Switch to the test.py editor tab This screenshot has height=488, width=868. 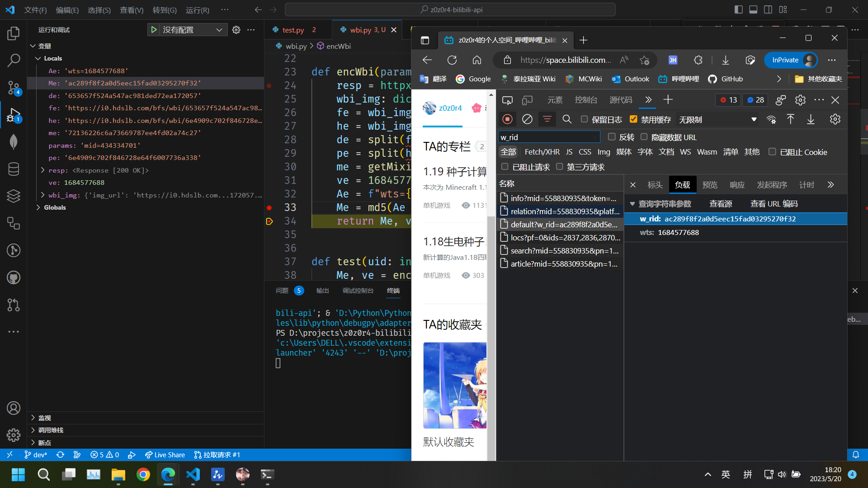[293, 29]
